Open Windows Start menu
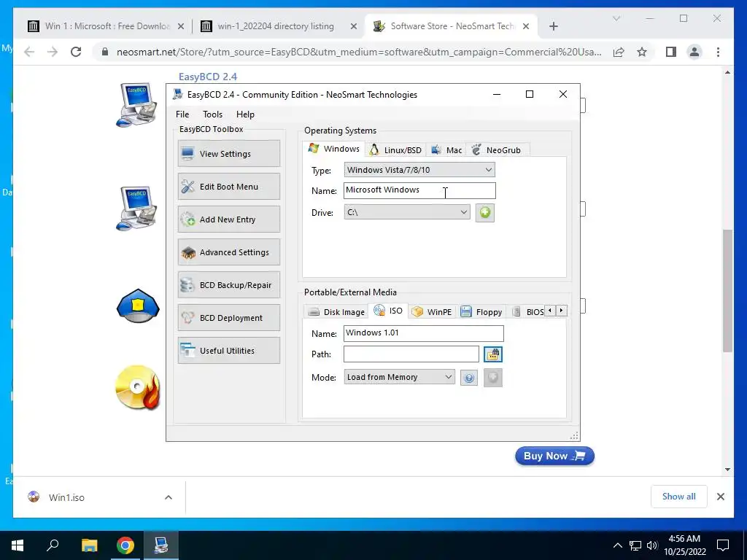This screenshot has height=560, width=747. click(x=18, y=545)
